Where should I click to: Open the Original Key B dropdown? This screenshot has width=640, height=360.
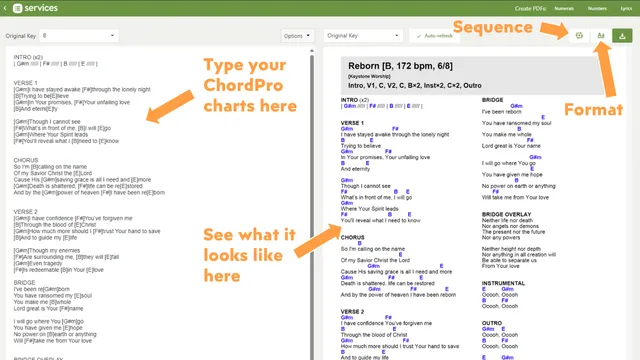click(x=79, y=36)
